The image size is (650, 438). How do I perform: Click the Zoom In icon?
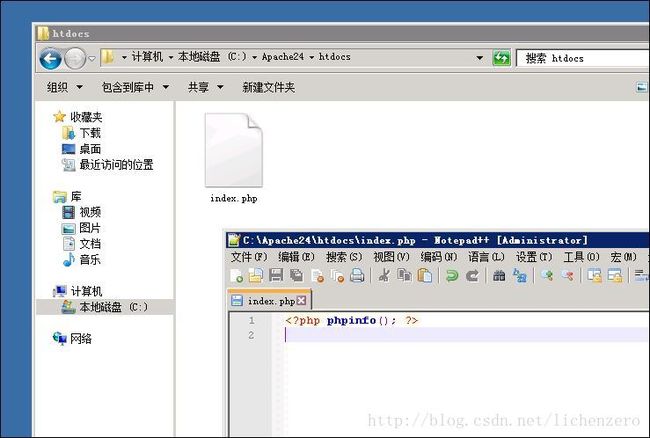tap(547, 276)
